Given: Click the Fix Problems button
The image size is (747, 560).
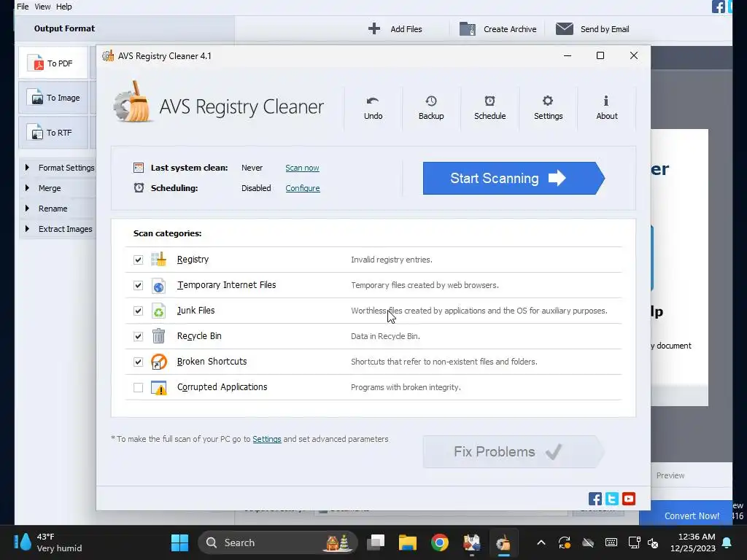Looking at the screenshot, I should (x=514, y=451).
